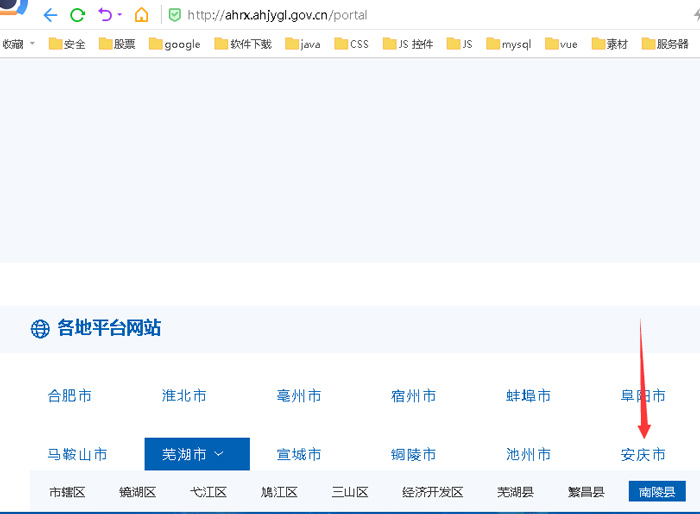The image size is (700, 514).
Task: Open the 软件下载 bookmark folder
Action: point(243,44)
